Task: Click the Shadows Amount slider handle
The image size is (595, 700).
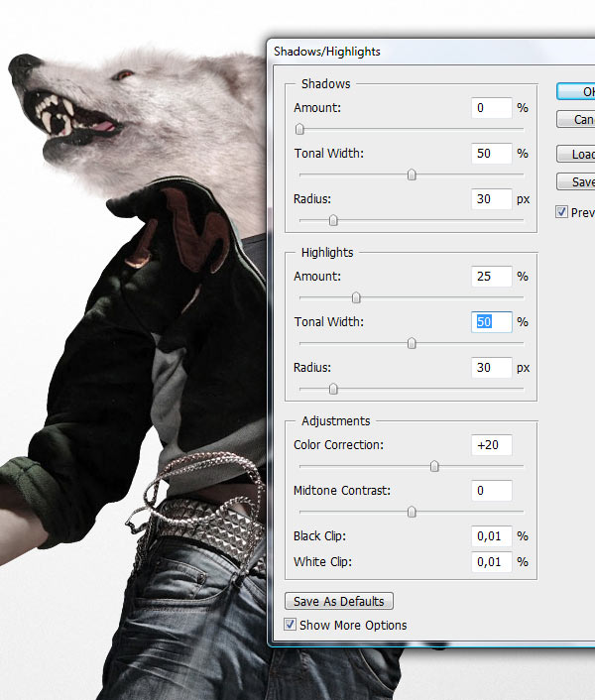Action: [x=299, y=129]
